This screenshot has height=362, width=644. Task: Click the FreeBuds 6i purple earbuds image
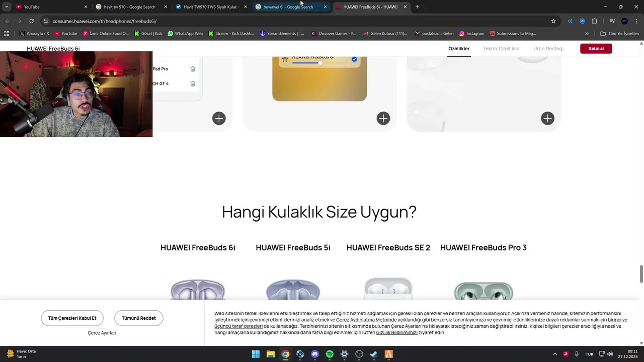[x=198, y=290]
